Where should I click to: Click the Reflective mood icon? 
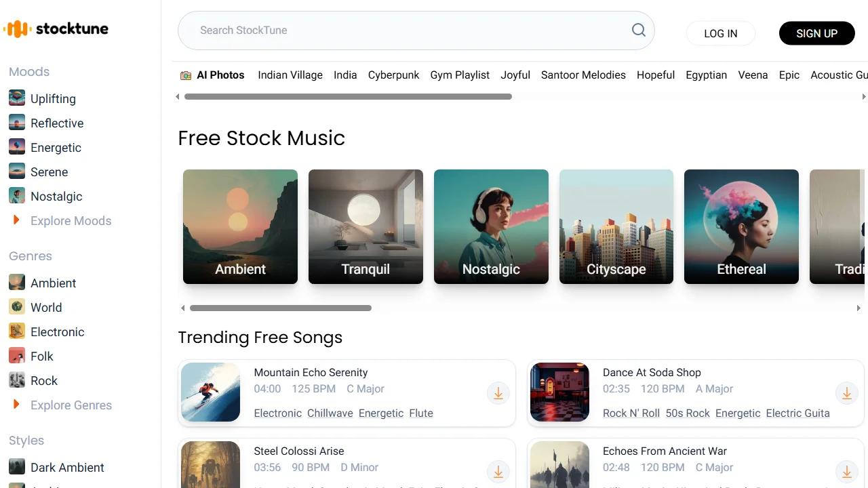pyautogui.click(x=16, y=122)
